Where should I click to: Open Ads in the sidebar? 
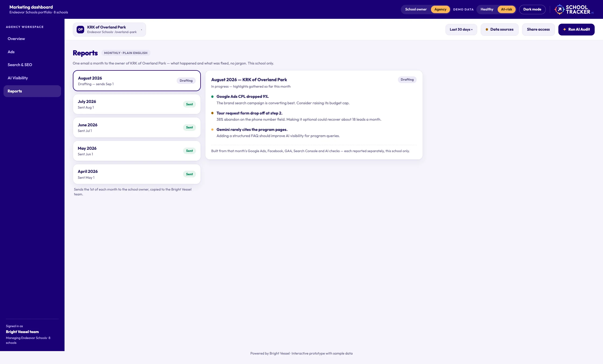32,52
